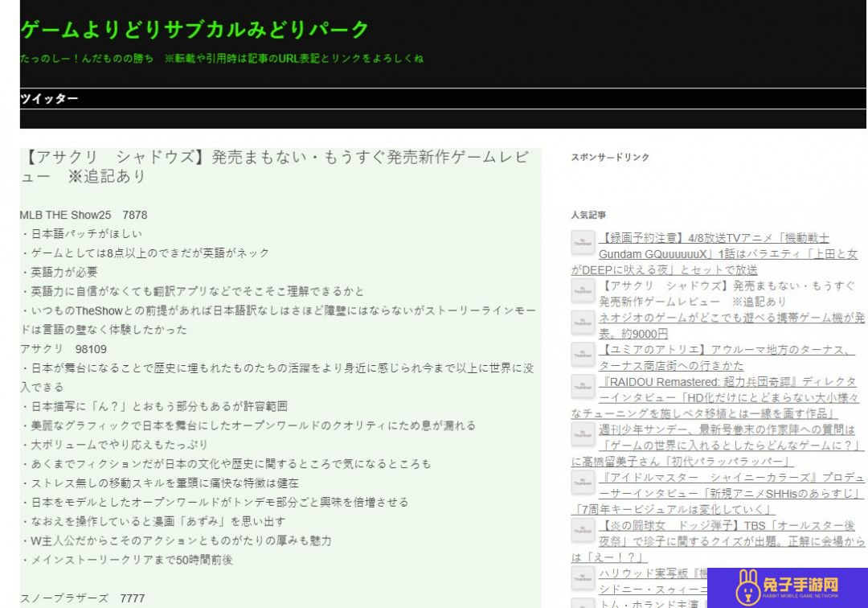868x608 pixels.
Task: Click the 人気記事 sidebar heading
Action: coord(588,215)
